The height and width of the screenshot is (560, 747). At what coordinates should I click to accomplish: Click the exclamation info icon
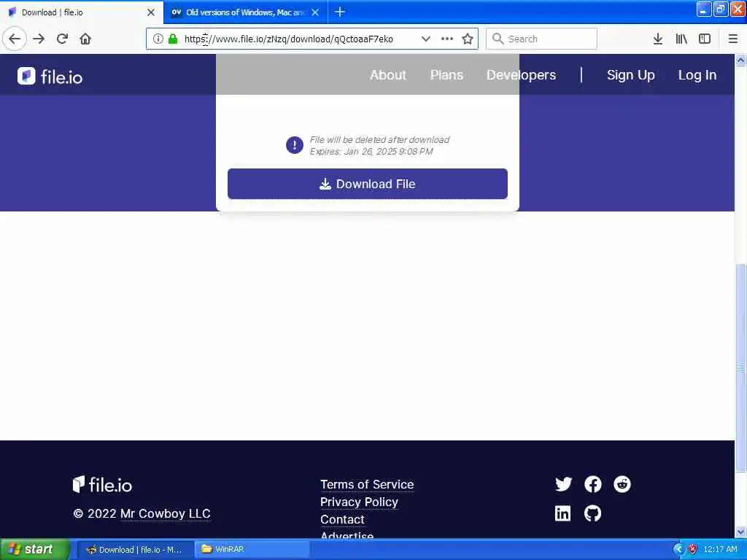coord(295,145)
